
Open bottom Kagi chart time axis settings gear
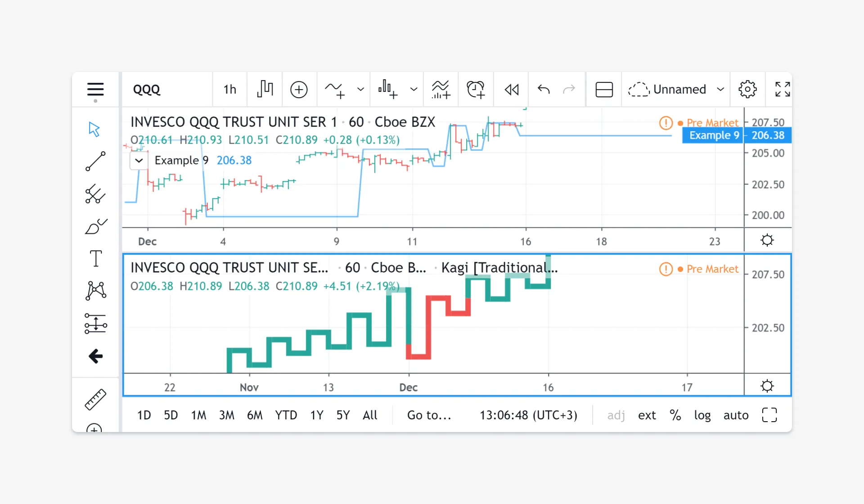[x=767, y=386]
